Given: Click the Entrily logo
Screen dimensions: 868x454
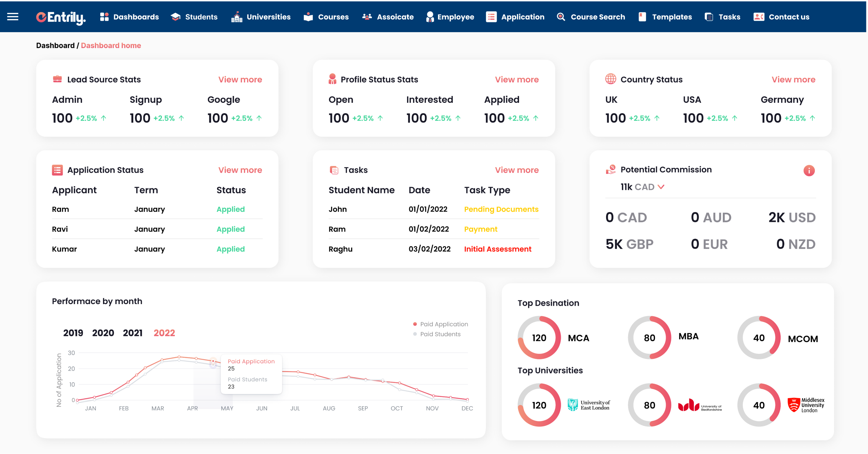Looking at the screenshot, I should 61,17.
